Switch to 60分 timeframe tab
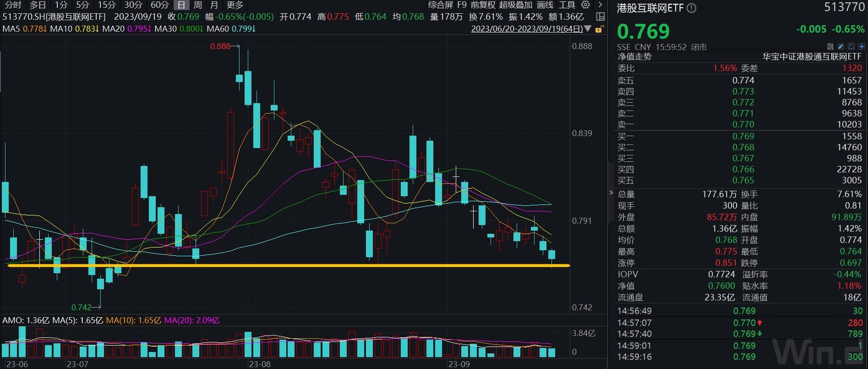This screenshot has width=868, height=369. point(159,5)
